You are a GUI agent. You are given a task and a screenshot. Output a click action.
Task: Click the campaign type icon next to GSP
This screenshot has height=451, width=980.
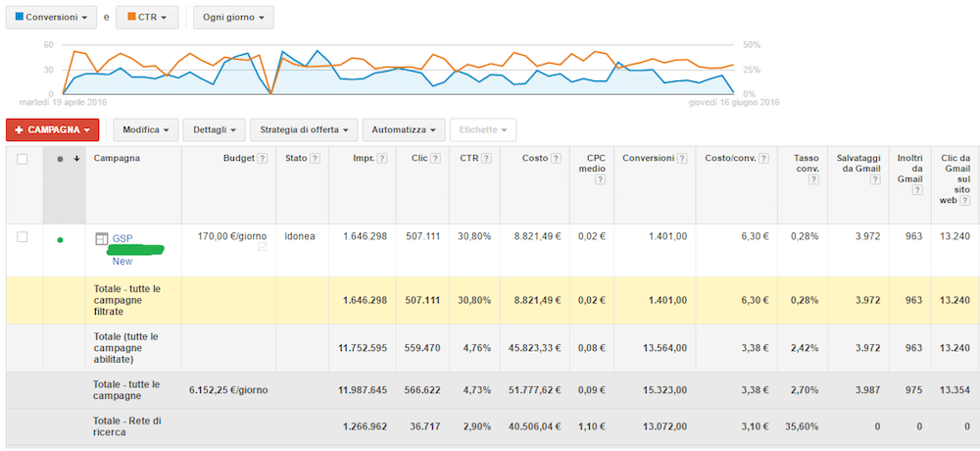click(x=101, y=239)
